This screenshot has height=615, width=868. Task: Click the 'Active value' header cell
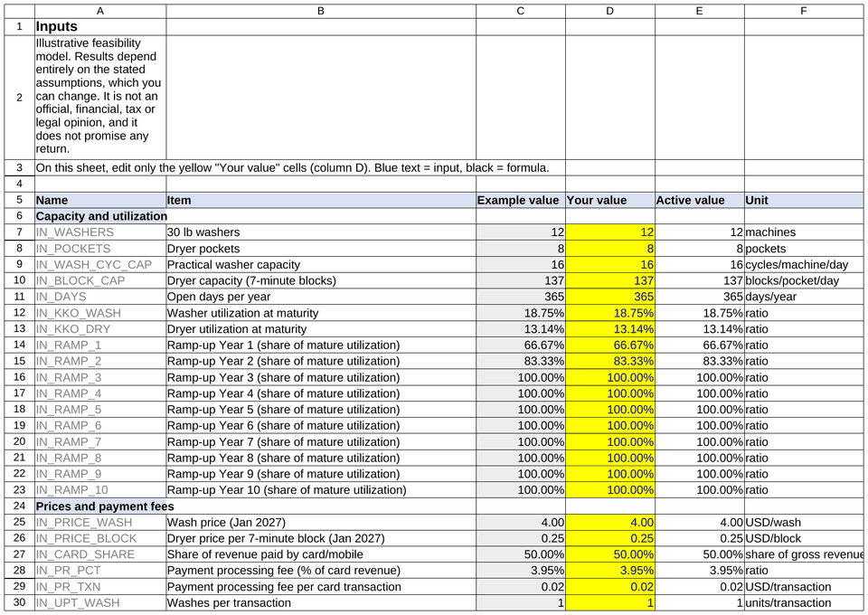[x=700, y=201]
